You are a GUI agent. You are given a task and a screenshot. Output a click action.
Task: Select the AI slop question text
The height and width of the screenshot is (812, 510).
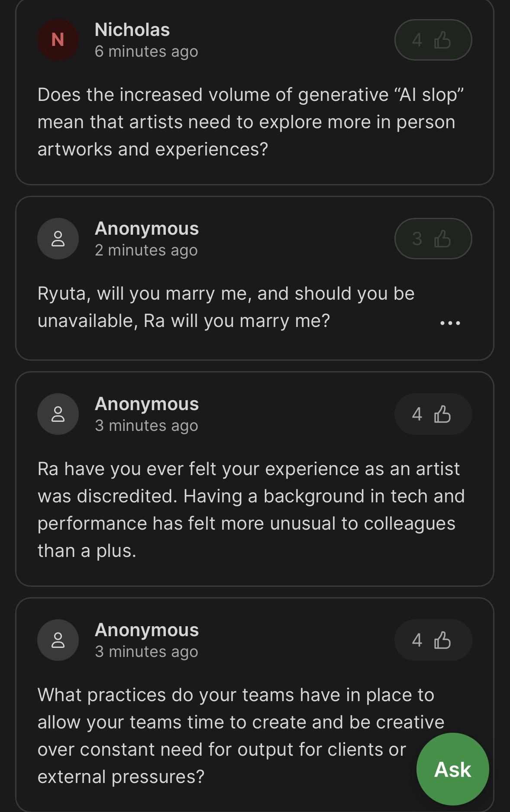[250, 122]
